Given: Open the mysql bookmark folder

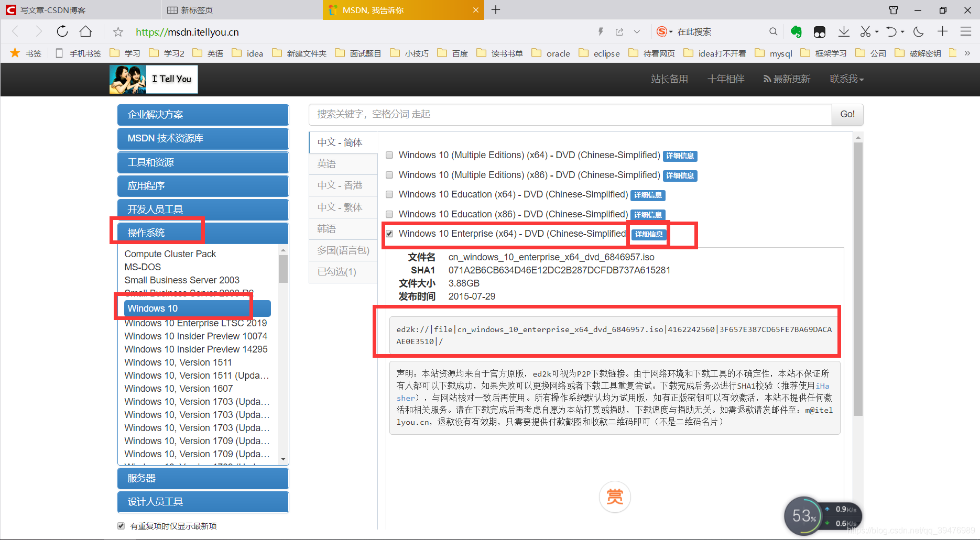Looking at the screenshot, I should point(774,53).
